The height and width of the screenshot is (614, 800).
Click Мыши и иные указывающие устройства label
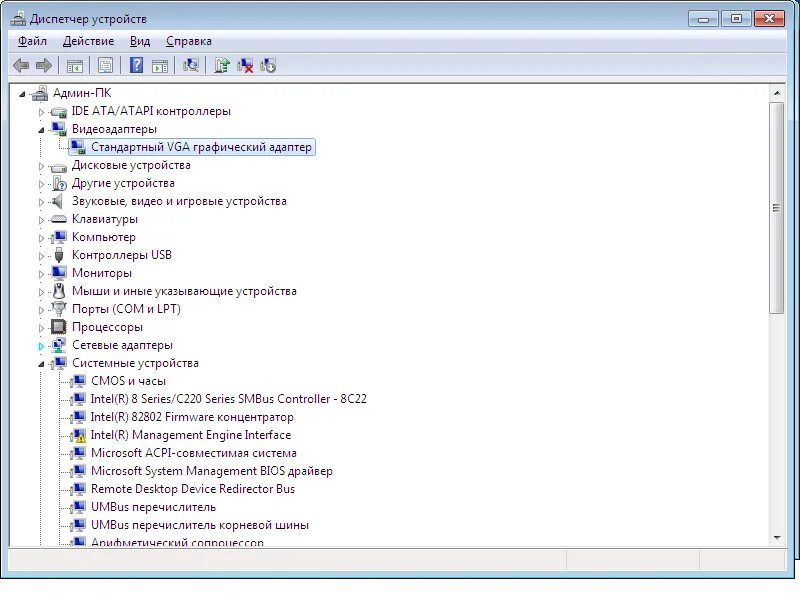click(x=184, y=291)
